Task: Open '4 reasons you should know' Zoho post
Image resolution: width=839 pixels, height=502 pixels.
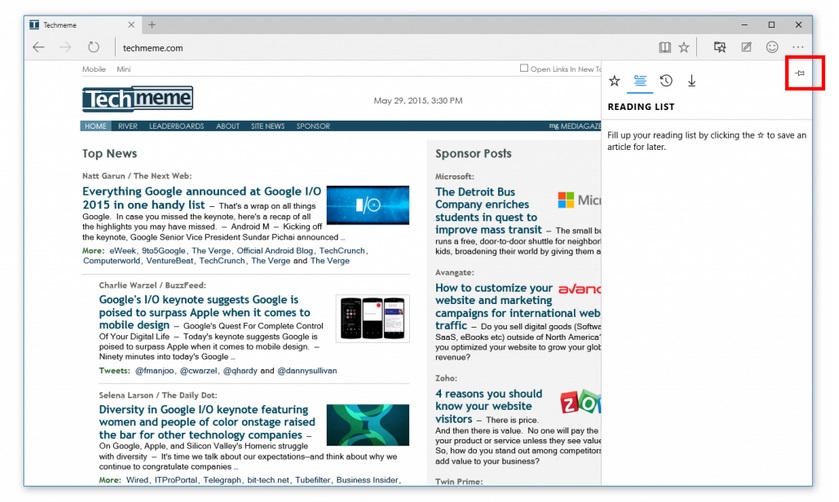Action: point(489,406)
